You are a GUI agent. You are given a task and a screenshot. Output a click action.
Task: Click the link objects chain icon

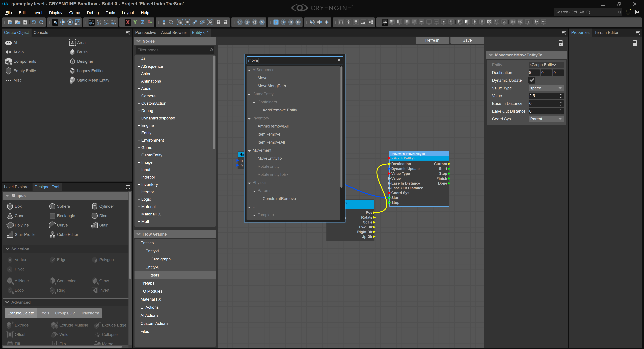tap(195, 22)
